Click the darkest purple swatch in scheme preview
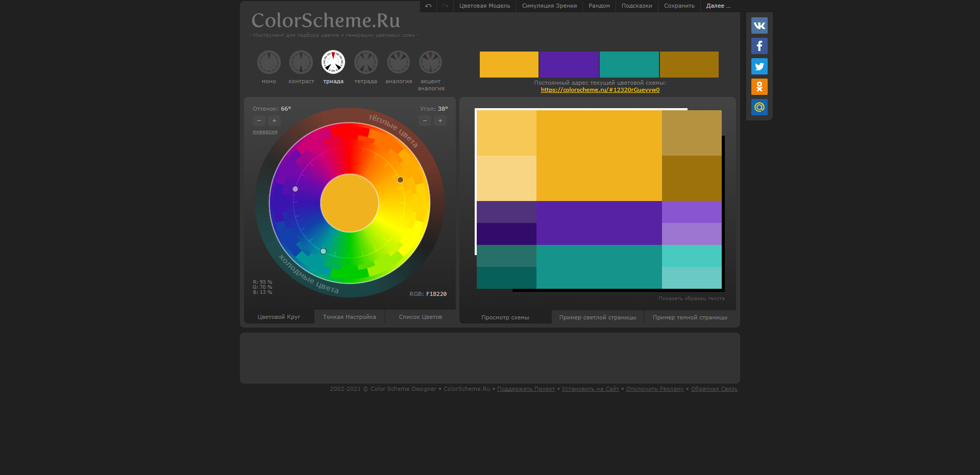Image resolution: width=980 pixels, height=475 pixels. tap(506, 234)
